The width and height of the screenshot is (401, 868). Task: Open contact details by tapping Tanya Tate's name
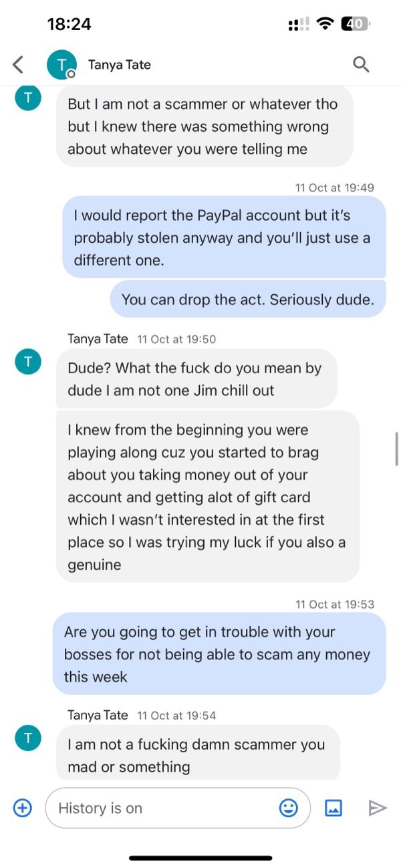click(120, 64)
